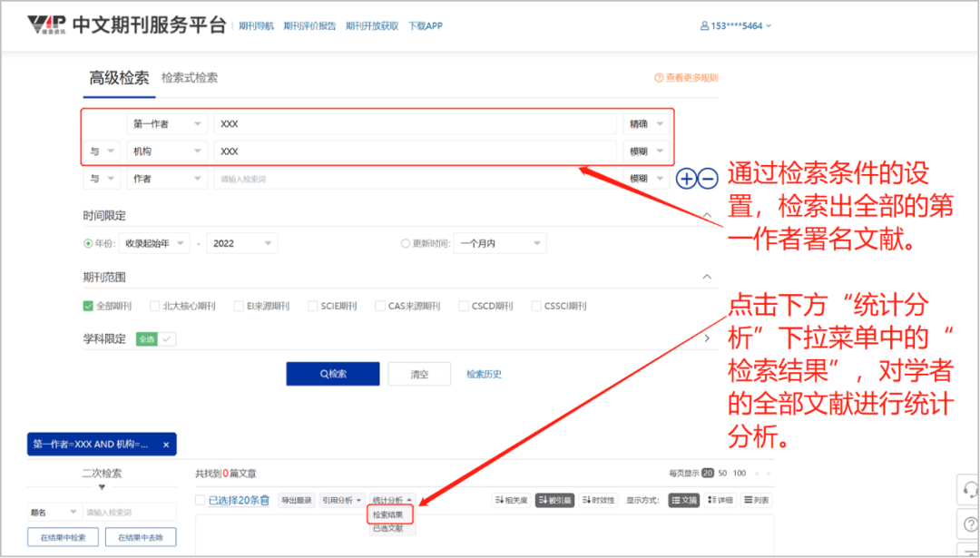The height and width of the screenshot is (558, 980).
Task: Click the plus icon to add search row
Action: coord(687,179)
